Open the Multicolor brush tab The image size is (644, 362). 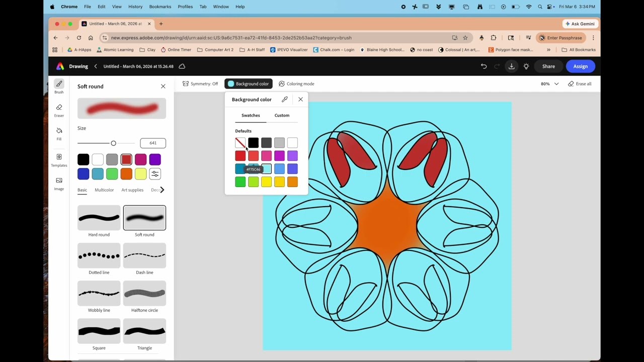tap(104, 190)
